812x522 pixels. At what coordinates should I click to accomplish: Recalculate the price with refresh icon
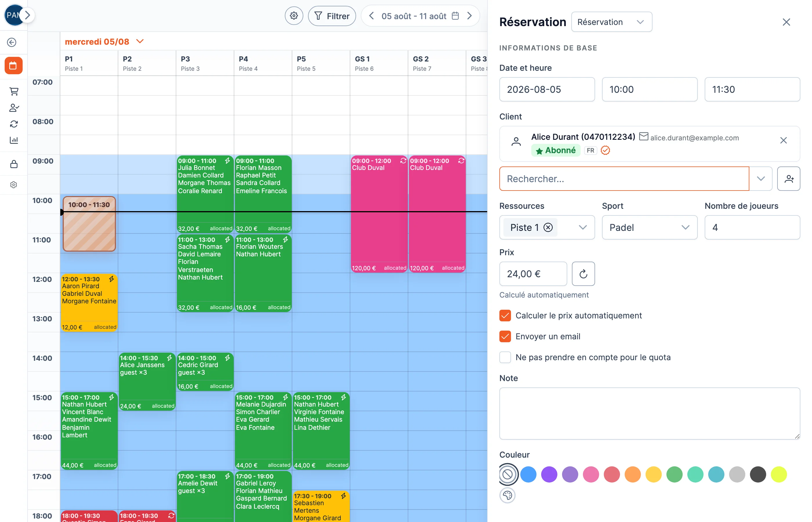(583, 274)
